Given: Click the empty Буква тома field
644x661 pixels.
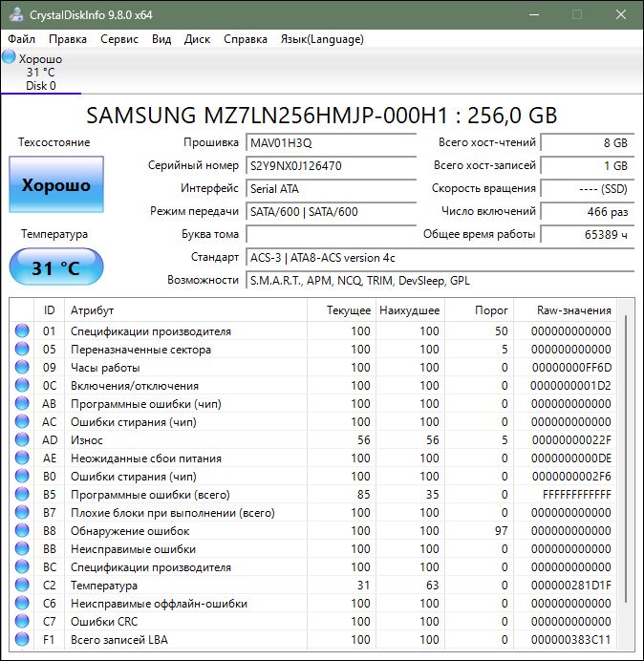Looking at the screenshot, I should [331, 234].
